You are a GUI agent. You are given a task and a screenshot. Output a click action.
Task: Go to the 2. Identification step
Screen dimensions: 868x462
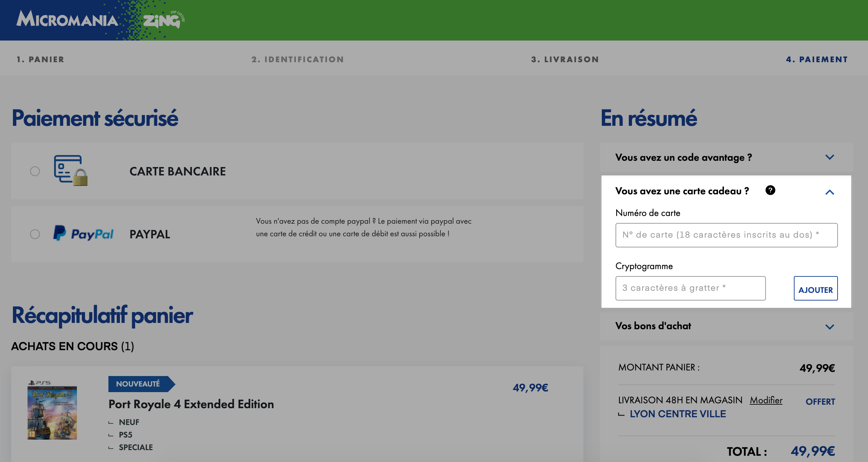pos(298,59)
